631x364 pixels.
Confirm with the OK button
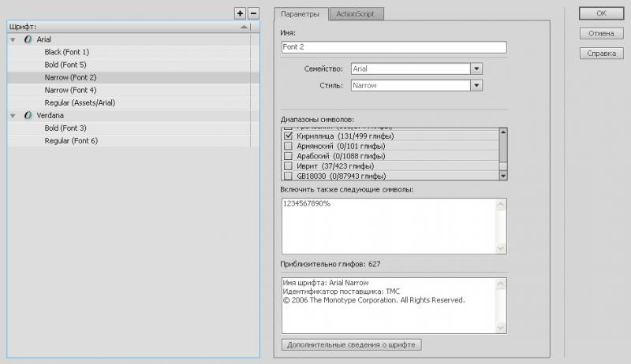tap(601, 13)
